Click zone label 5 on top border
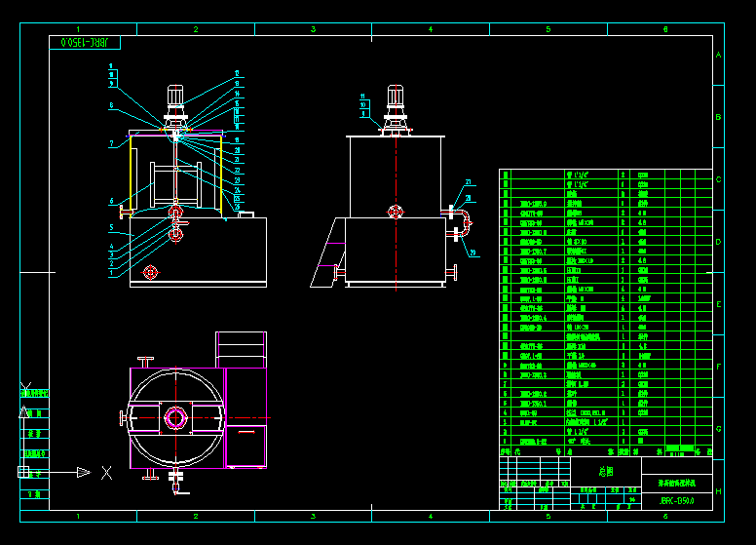The width and height of the screenshot is (756, 545). [548, 29]
